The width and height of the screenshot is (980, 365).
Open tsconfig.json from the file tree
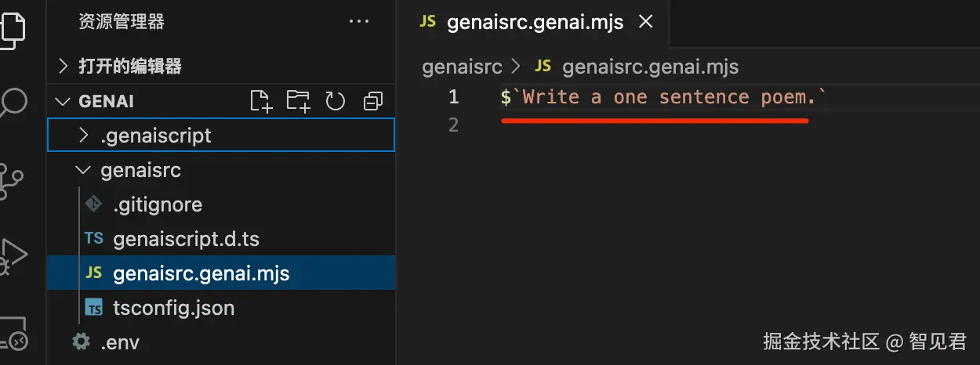[x=173, y=308]
